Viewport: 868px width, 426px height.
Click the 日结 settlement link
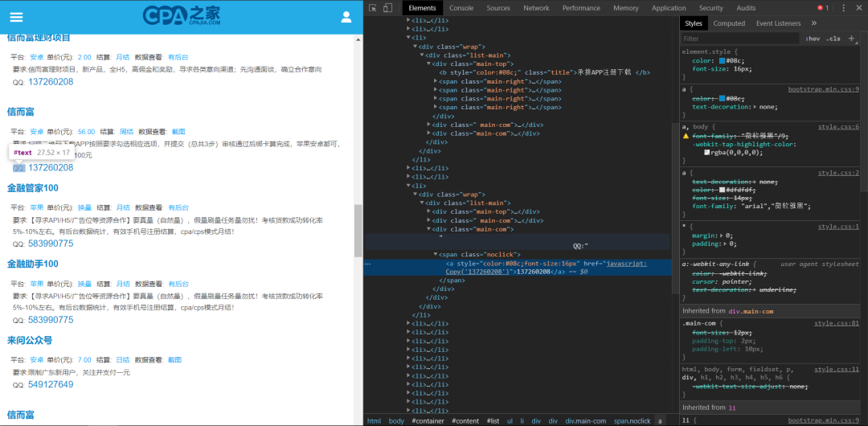(x=122, y=359)
